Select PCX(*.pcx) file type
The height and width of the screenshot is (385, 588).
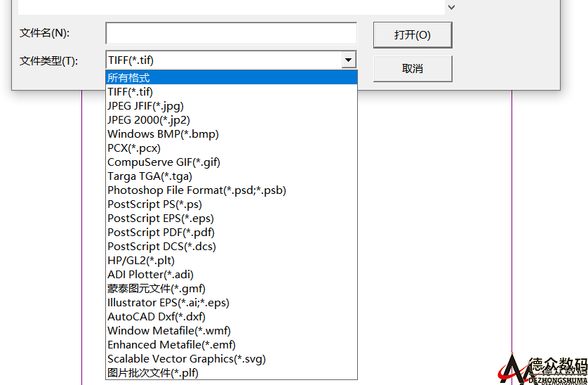click(232, 148)
